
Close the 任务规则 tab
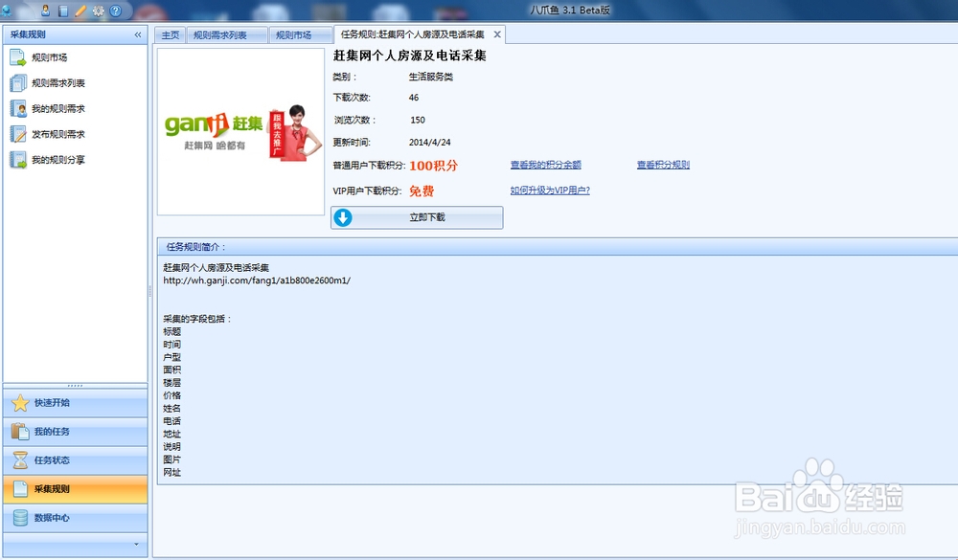(x=497, y=34)
